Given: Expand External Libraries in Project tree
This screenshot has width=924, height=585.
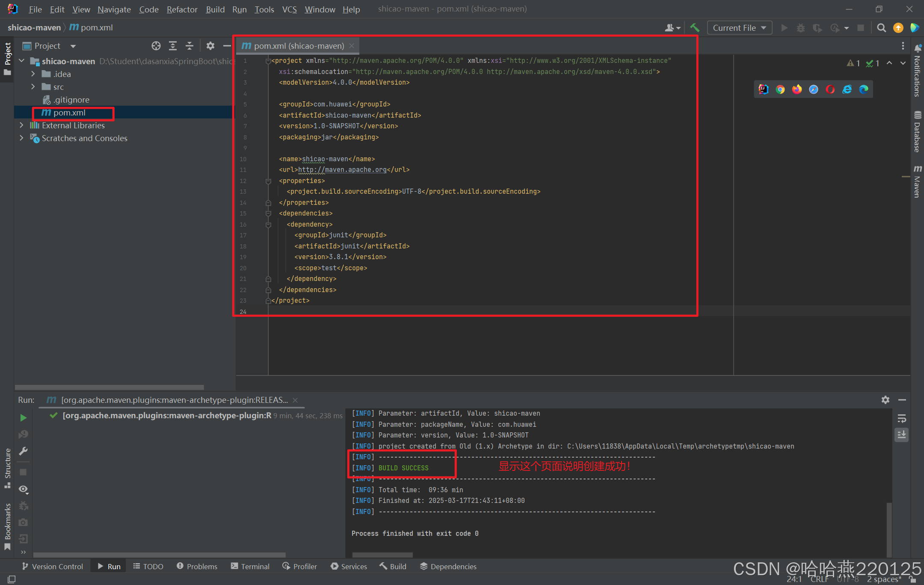Looking at the screenshot, I should (21, 125).
